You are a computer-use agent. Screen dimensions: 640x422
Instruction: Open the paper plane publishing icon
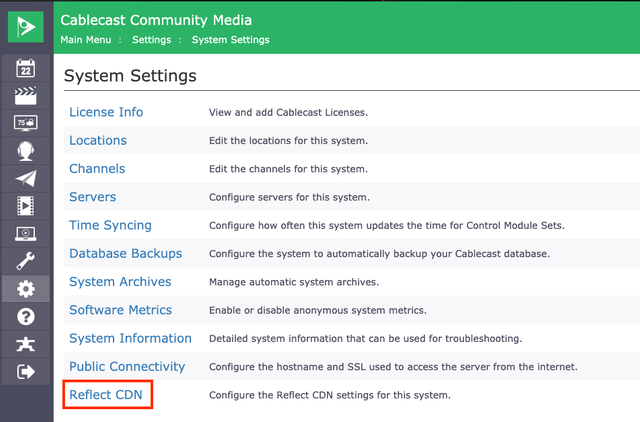pos(26,178)
